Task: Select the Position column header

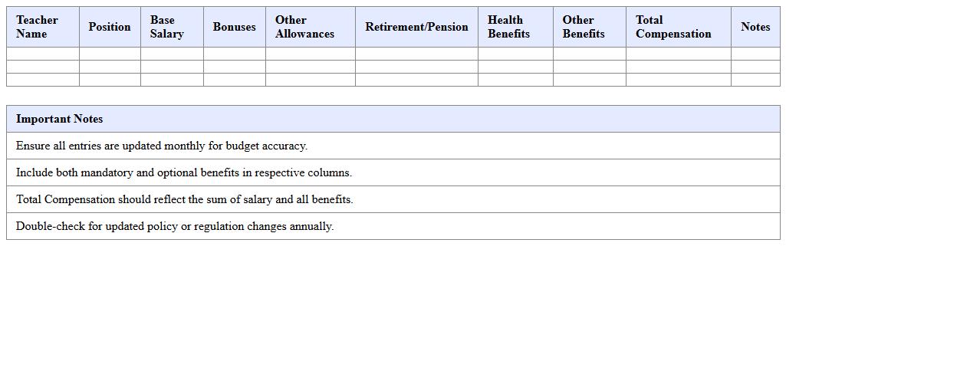Action: point(110,27)
